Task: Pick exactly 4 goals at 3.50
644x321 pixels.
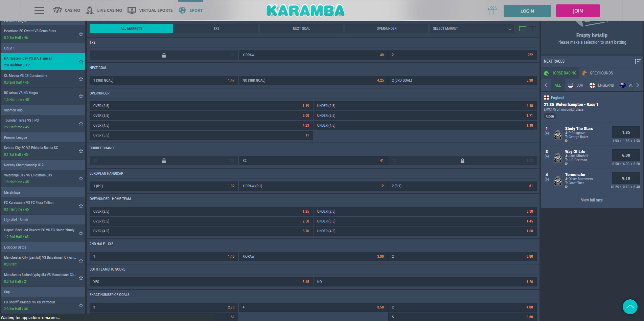Action: (x=313, y=307)
